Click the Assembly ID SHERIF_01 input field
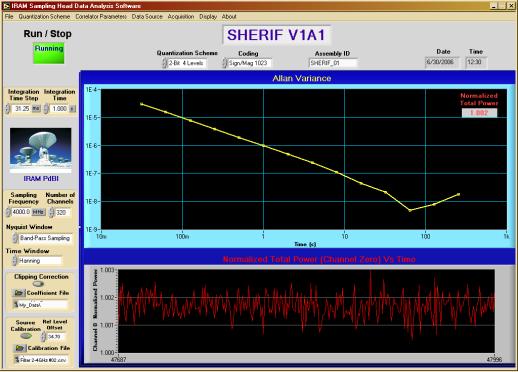The image size is (518, 372). click(x=333, y=63)
